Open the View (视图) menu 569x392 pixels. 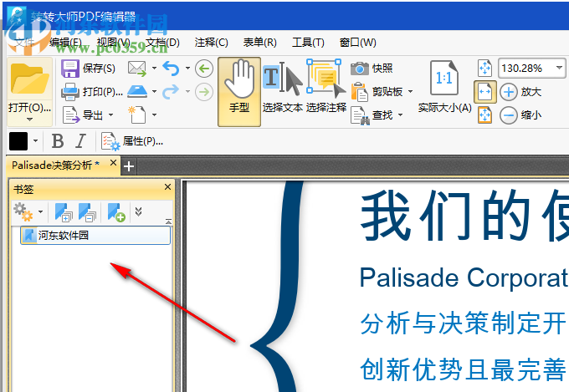[x=114, y=43]
